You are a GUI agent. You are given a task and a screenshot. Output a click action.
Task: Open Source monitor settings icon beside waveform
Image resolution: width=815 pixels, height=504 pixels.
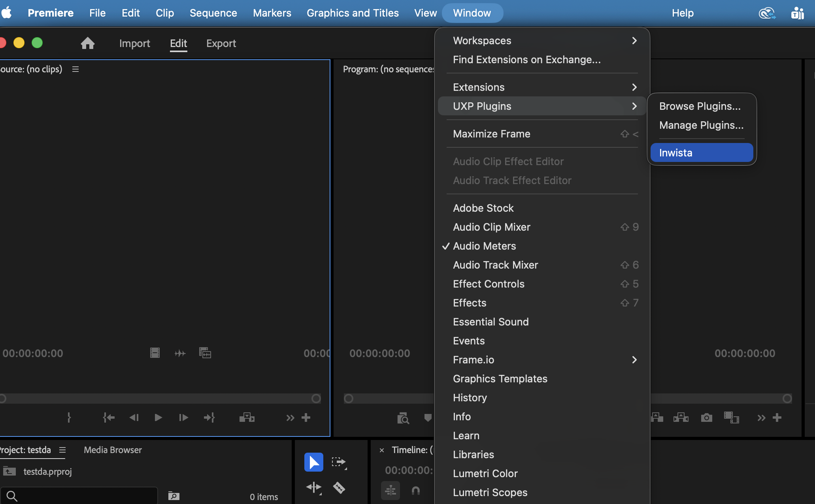205,353
